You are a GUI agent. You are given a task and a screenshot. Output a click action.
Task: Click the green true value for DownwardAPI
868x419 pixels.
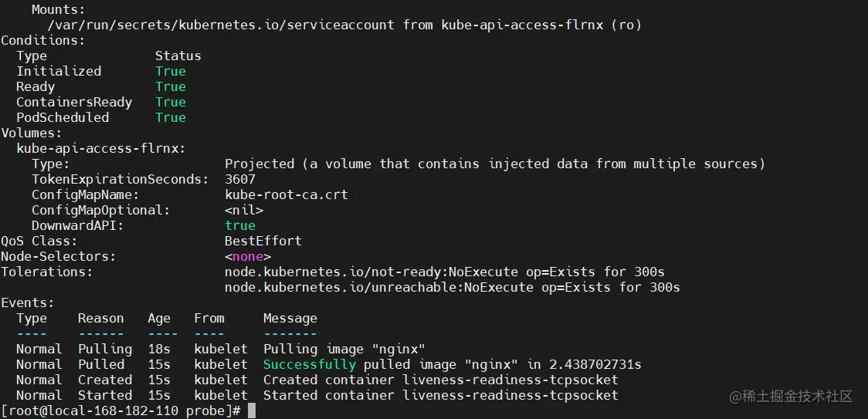pyautogui.click(x=240, y=226)
